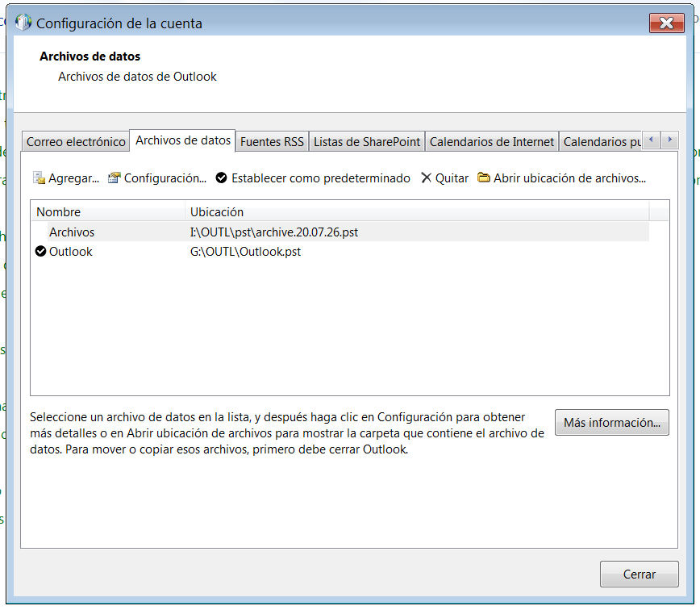Viewport: 700px width, 610px height.
Task: Click the path G:\OUTL\Outlook.pst
Action: [245, 252]
